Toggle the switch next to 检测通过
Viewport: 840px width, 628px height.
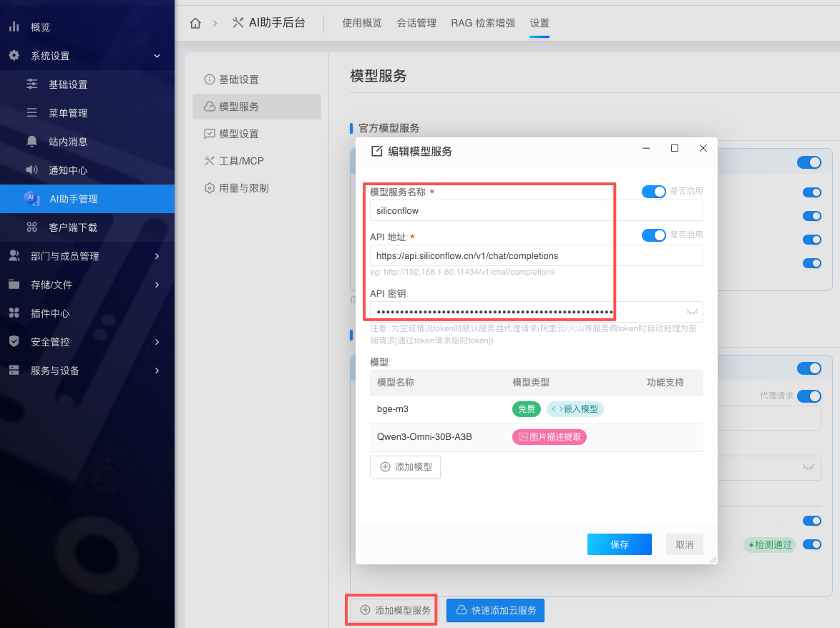[811, 544]
